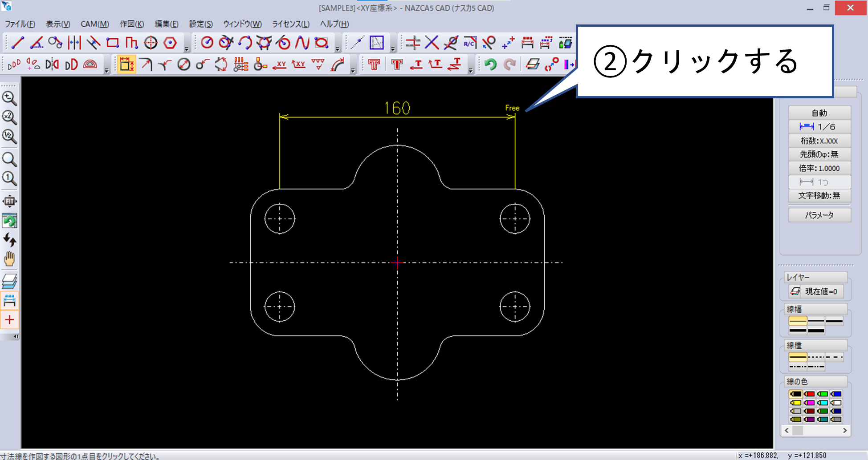
Task: Select the medium line width option
Action: 834,321
